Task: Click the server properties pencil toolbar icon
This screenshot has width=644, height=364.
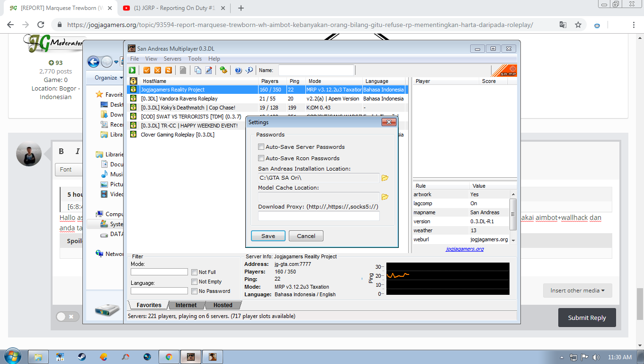Action: click(x=209, y=70)
